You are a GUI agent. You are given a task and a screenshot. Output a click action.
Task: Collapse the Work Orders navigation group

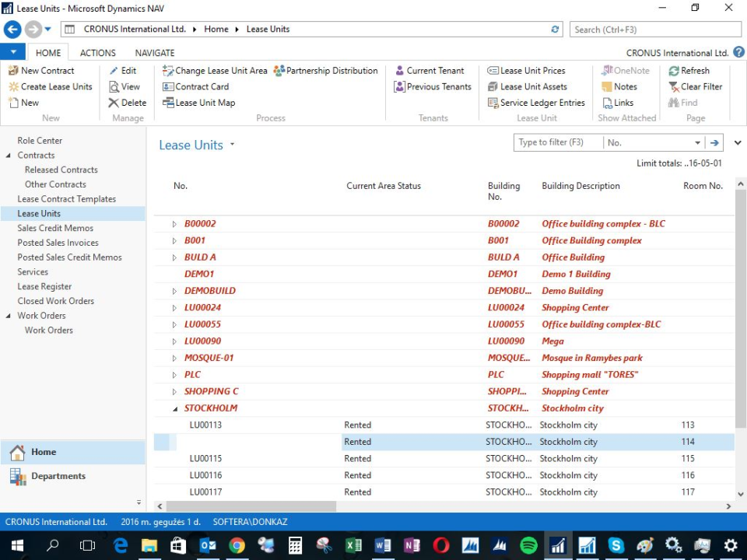(x=8, y=316)
